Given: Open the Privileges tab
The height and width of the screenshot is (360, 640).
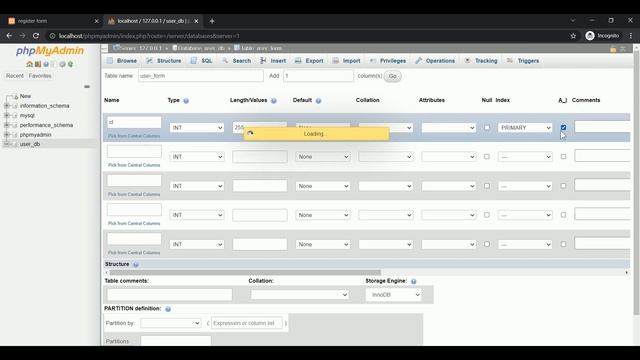Looking at the screenshot, I should click(388, 61).
